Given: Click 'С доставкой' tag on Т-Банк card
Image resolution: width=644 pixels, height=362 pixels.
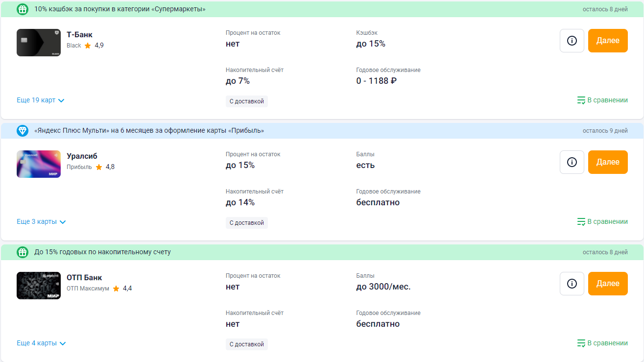Looking at the screenshot, I should click(x=247, y=101).
